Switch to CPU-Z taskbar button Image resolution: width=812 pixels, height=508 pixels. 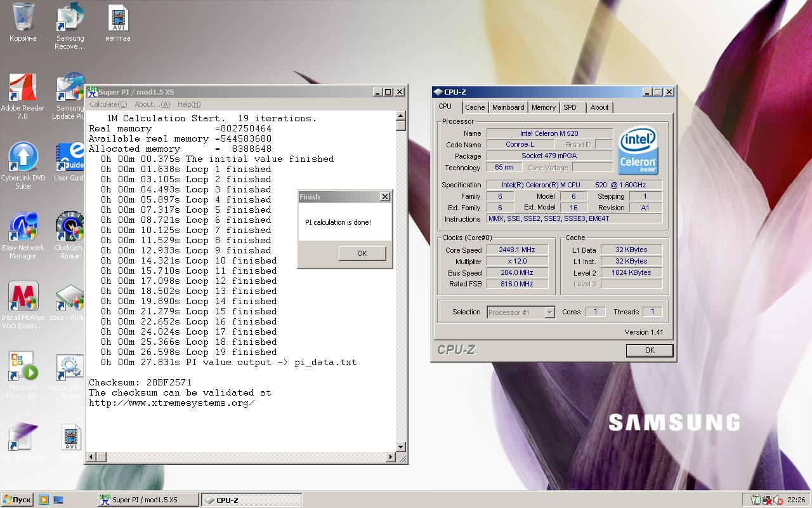(x=251, y=500)
